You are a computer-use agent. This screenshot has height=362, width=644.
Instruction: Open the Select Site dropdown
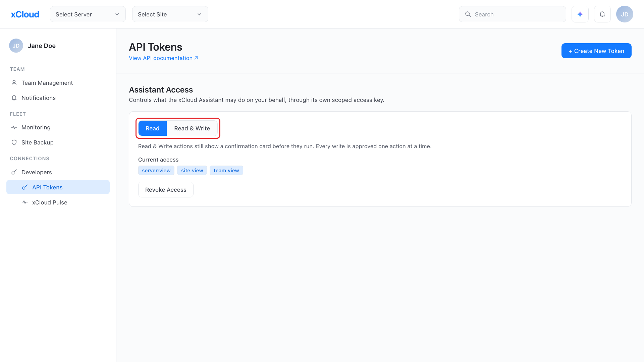170,14
